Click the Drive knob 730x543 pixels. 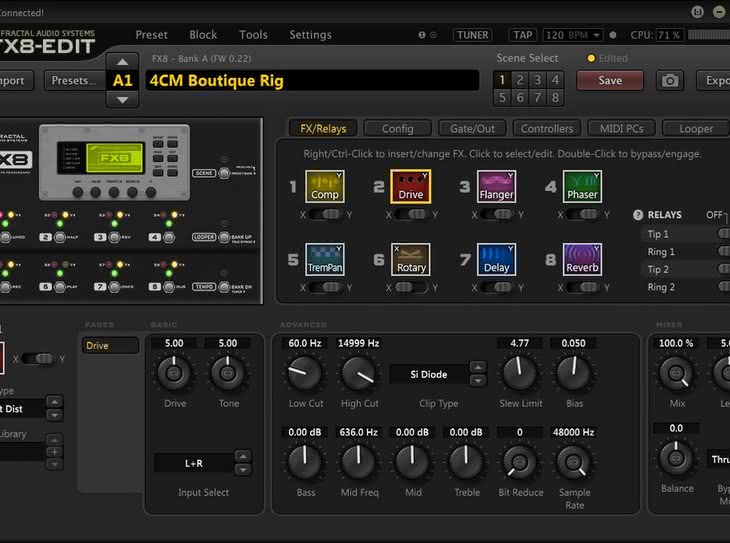(174, 373)
